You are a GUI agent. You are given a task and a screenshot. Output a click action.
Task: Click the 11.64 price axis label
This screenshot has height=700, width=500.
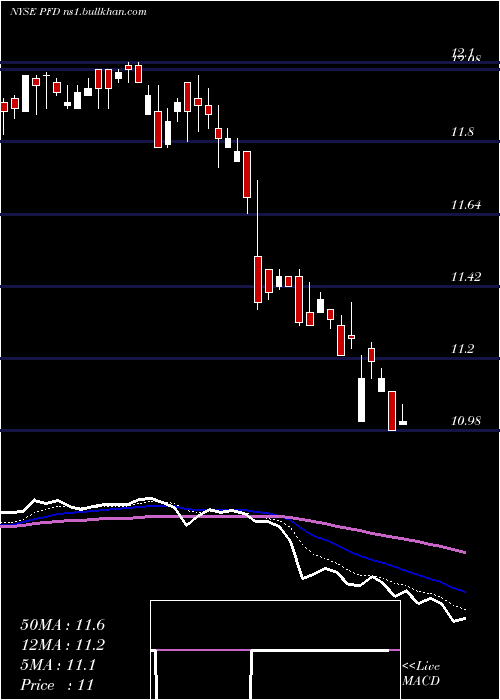point(466,205)
